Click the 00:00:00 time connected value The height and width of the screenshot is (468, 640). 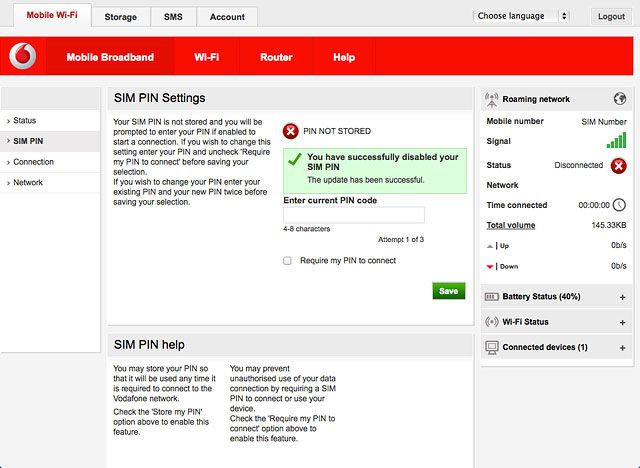pyautogui.click(x=594, y=205)
